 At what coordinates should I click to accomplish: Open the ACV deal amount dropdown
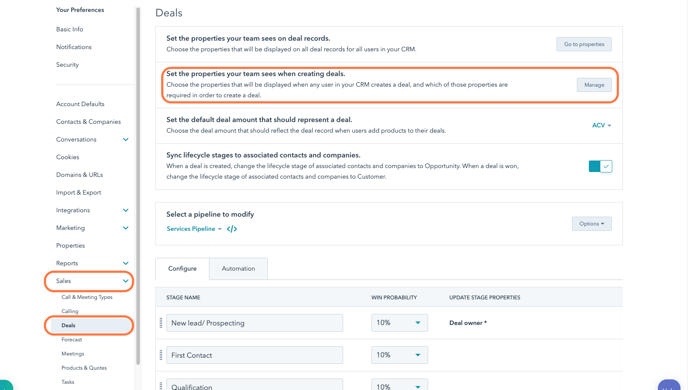[601, 125]
